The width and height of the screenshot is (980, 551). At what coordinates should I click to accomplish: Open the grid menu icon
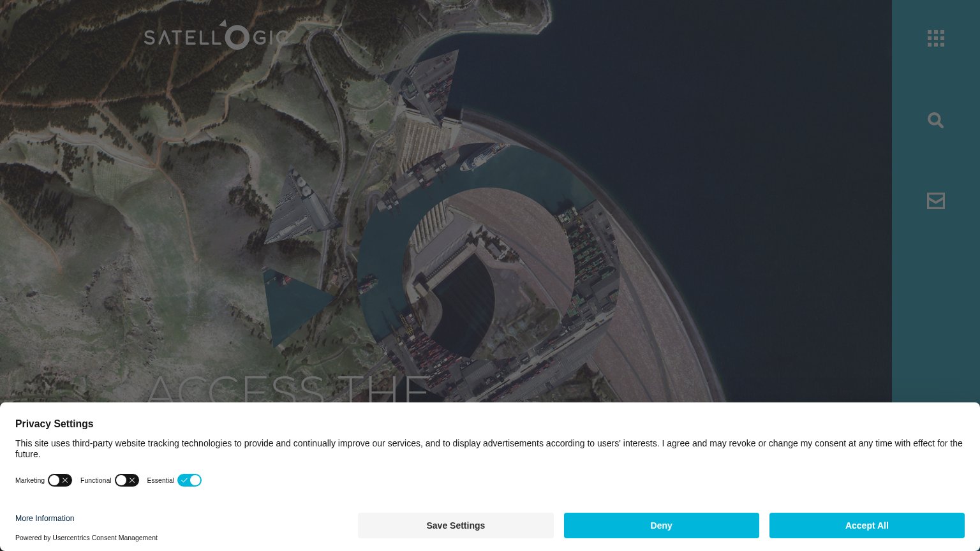click(935, 38)
